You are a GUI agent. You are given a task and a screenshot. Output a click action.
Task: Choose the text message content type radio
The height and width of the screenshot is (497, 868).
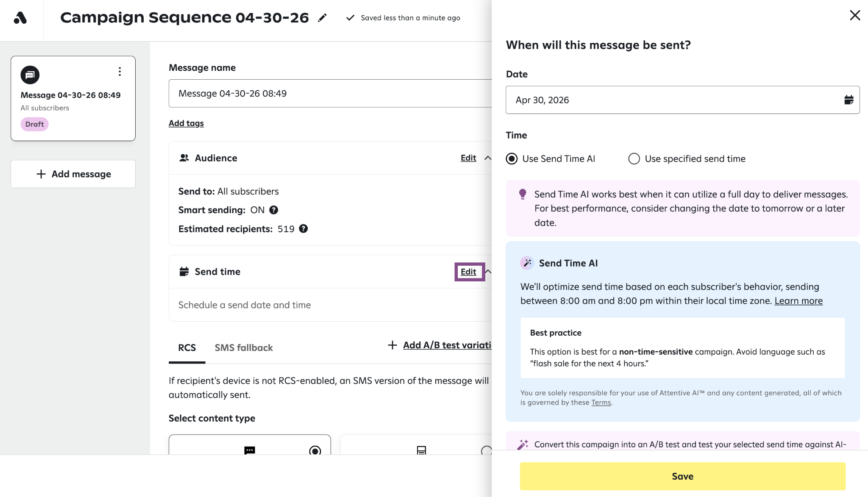[315, 450]
